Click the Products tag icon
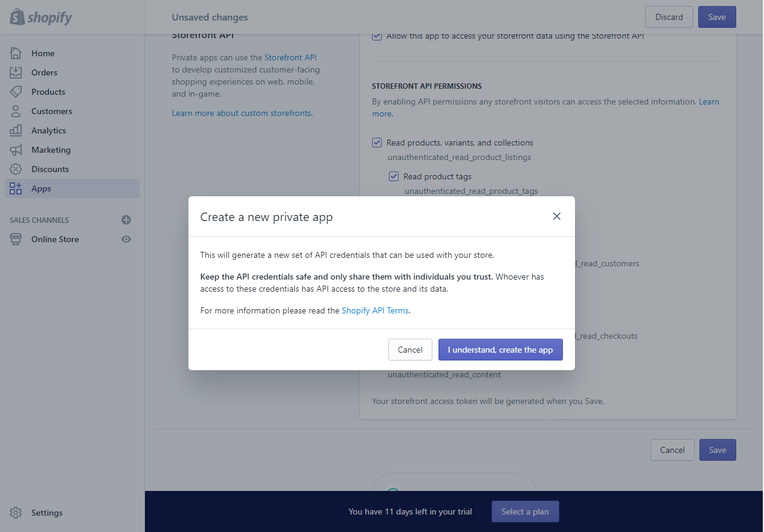 pyautogui.click(x=16, y=92)
